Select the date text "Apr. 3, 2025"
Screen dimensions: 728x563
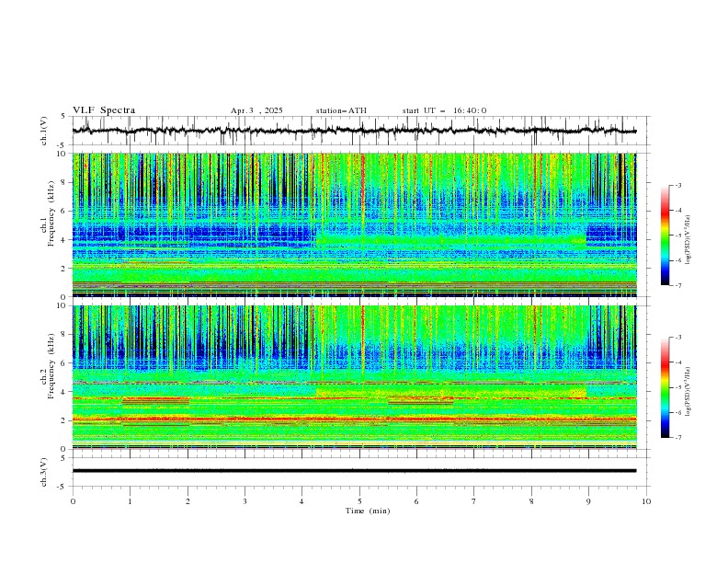click(256, 110)
